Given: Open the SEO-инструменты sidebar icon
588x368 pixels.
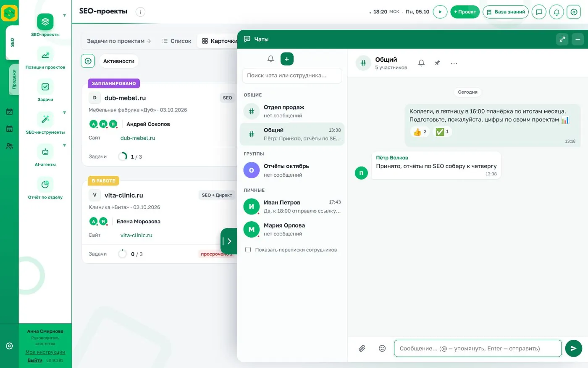Looking at the screenshot, I should (45, 119).
